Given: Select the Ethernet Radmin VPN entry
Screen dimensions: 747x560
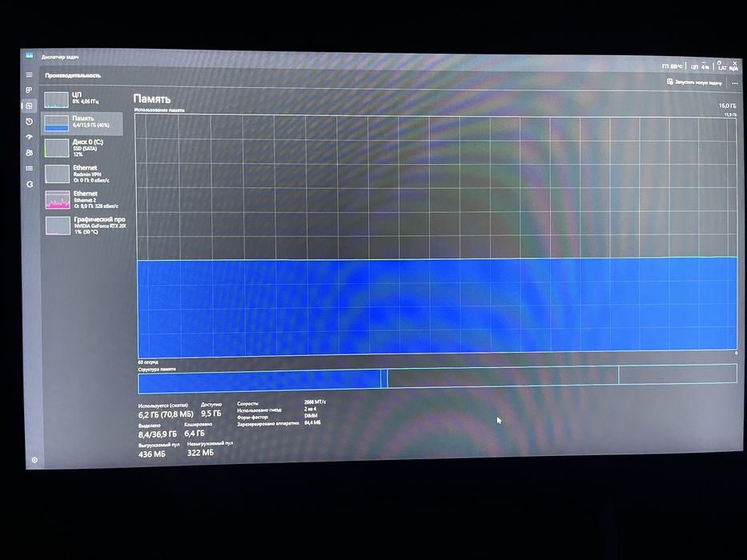Looking at the screenshot, I should click(x=83, y=174).
